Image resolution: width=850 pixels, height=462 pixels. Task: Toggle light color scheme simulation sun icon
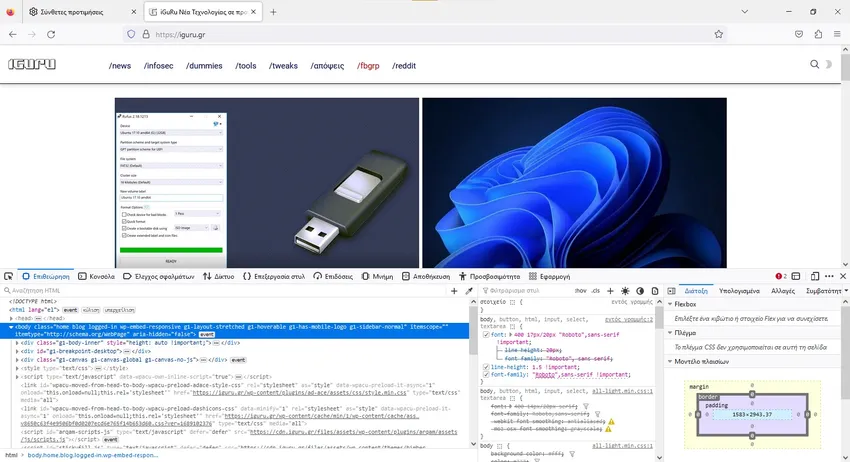tap(625, 291)
